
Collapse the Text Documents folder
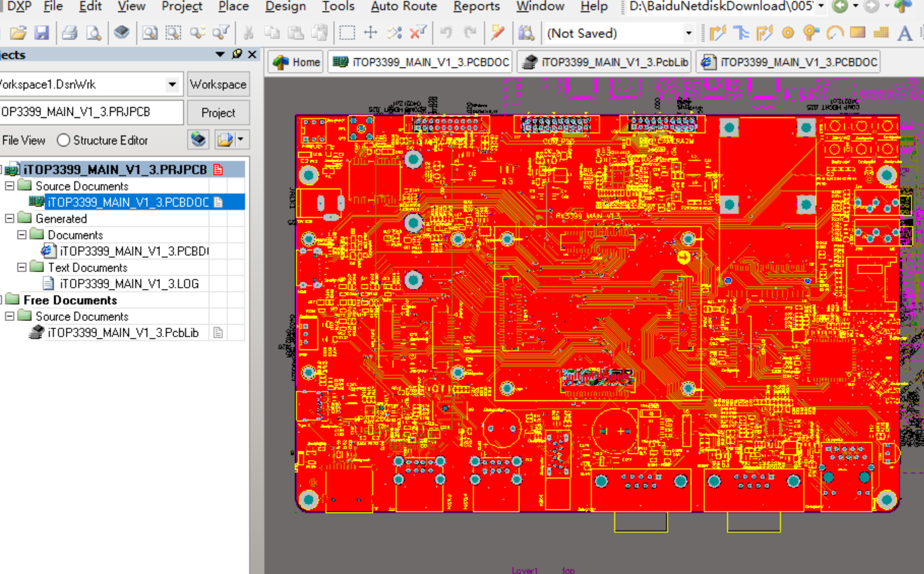pos(22,267)
